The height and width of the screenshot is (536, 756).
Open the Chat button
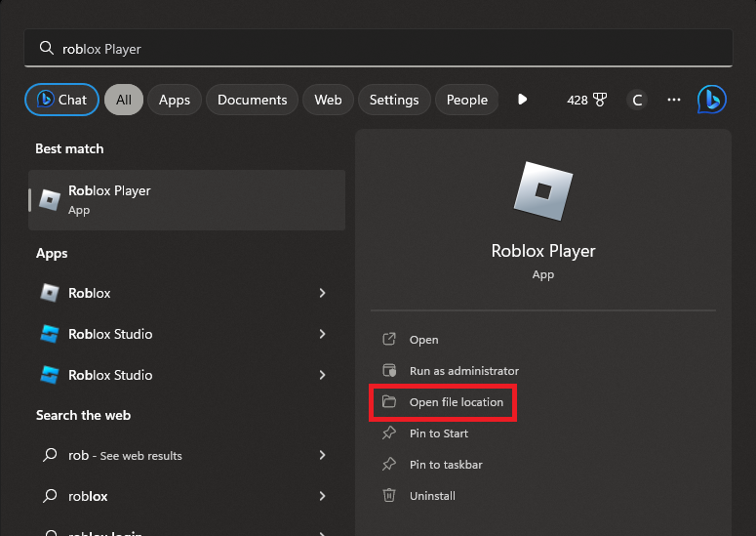pyautogui.click(x=61, y=100)
